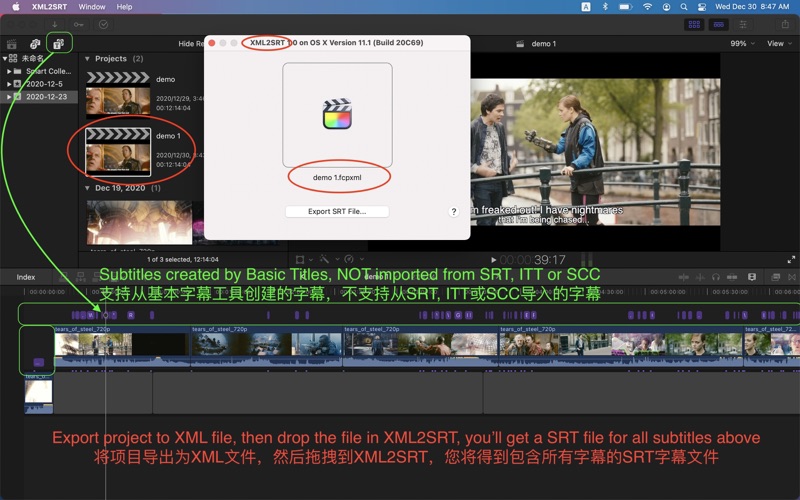The width and height of the screenshot is (800, 500).
Task: Click the R title clip in subtitle lane
Action: [131, 315]
